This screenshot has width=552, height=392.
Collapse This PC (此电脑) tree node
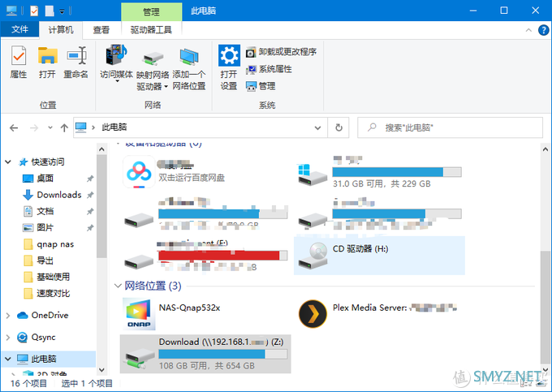click(8, 359)
